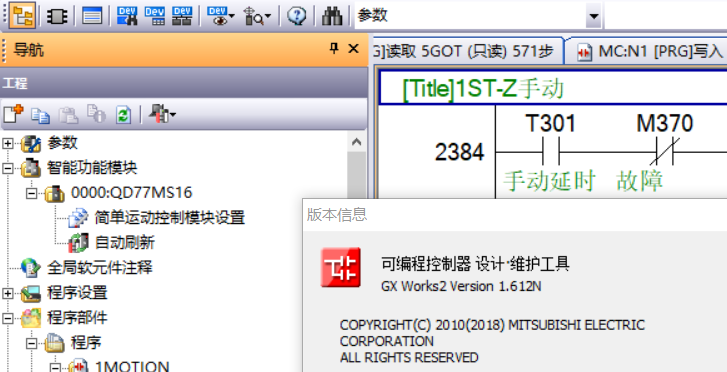Viewport: 727px width, 372px height.
Task: Click the binoculars search icon
Action: click(332, 17)
